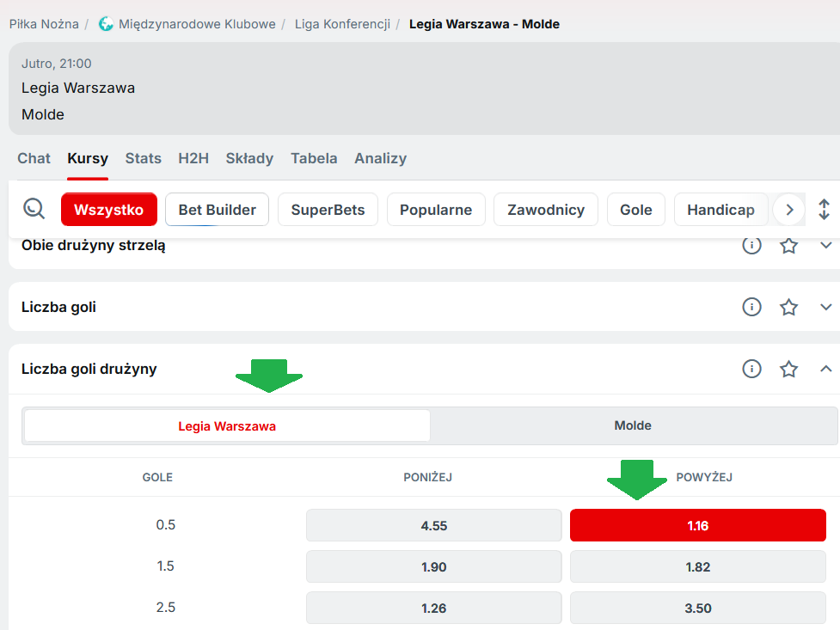The width and height of the screenshot is (840, 630).
Task: Open the H2H tab
Action: 193,158
